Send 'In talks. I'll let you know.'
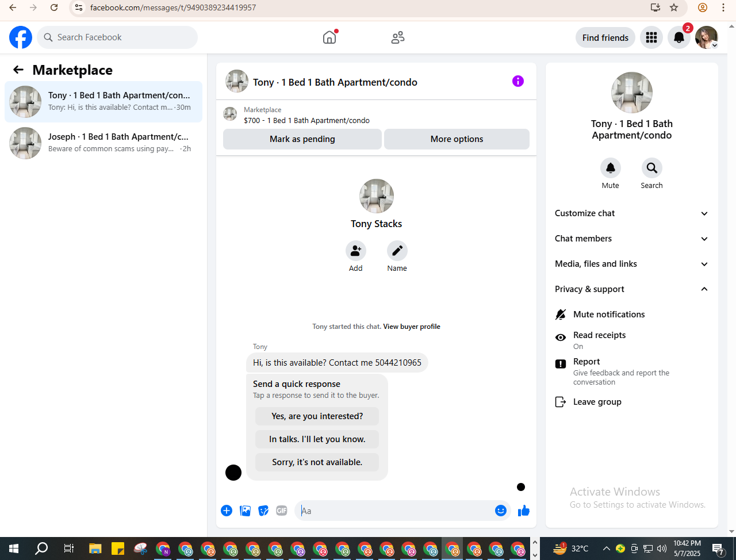 [317, 439]
